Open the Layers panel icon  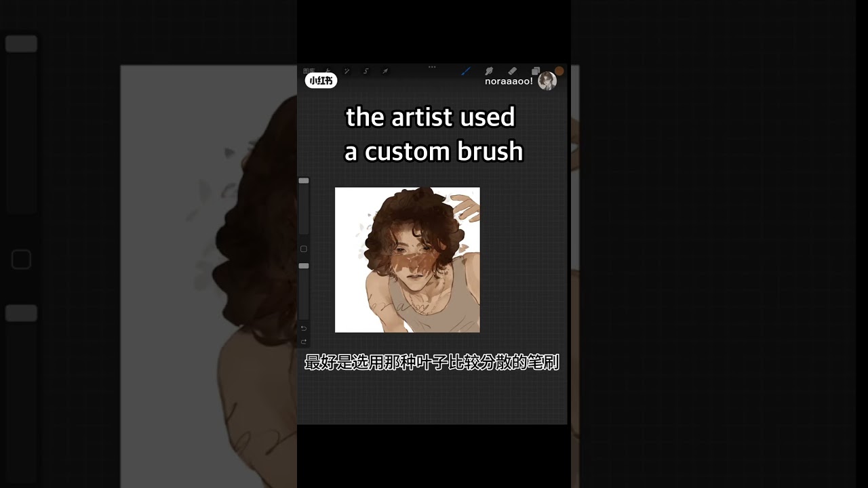click(x=536, y=71)
